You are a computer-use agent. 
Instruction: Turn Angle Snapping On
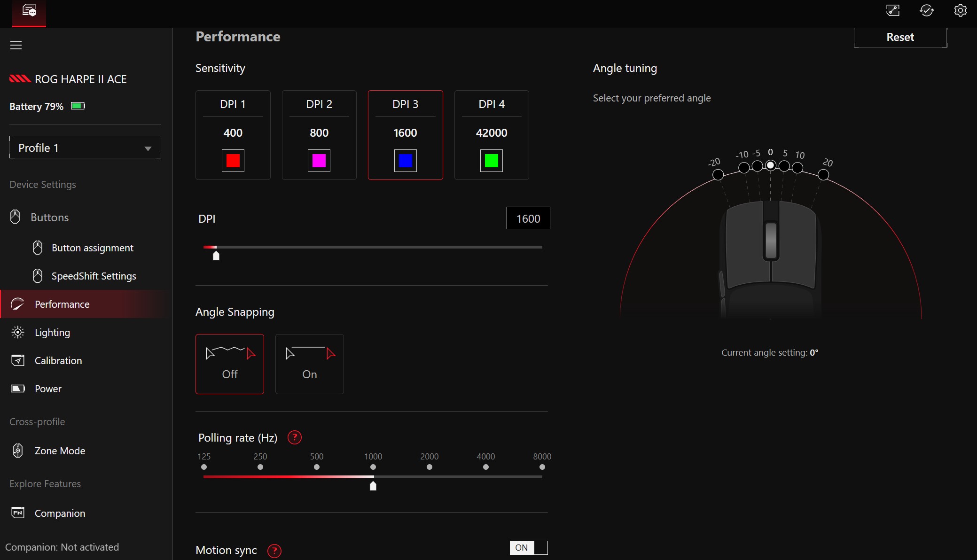[309, 364]
